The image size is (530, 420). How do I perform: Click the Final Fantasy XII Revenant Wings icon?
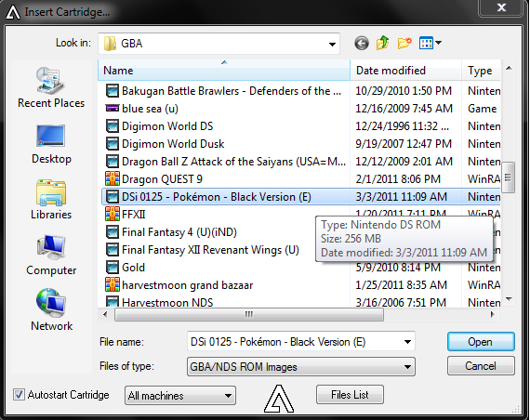[x=113, y=249]
